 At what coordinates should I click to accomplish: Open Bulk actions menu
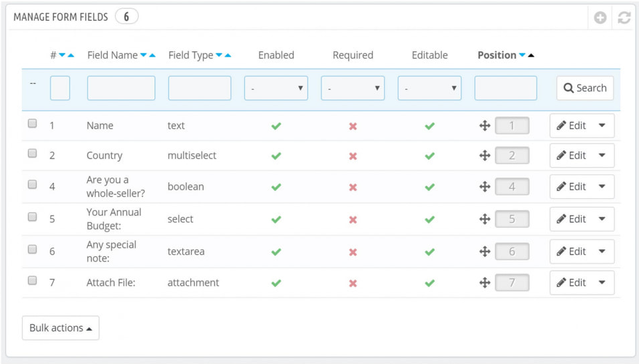(61, 327)
